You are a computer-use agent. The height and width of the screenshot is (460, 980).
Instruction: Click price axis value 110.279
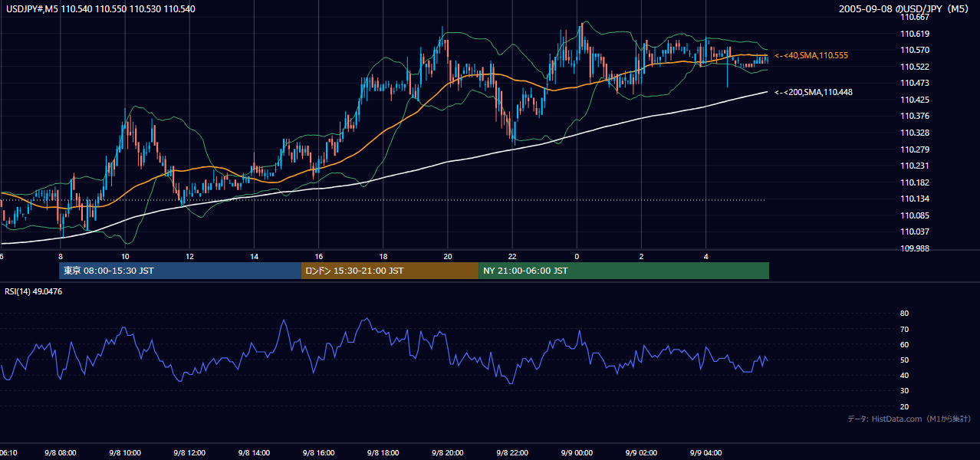pos(916,149)
